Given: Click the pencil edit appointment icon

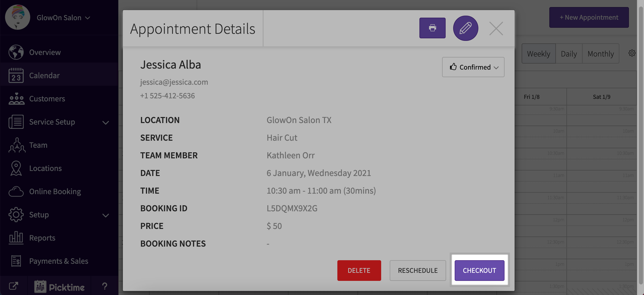Looking at the screenshot, I should tap(466, 28).
